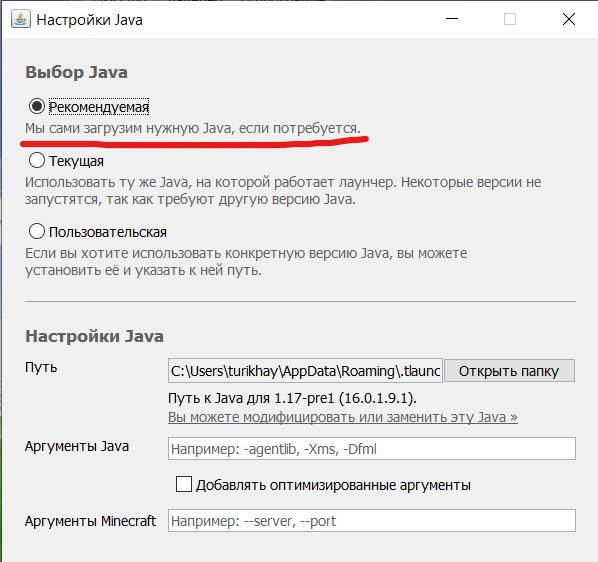
Task: Choose the Пользовательская Java option
Action: (37, 231)
